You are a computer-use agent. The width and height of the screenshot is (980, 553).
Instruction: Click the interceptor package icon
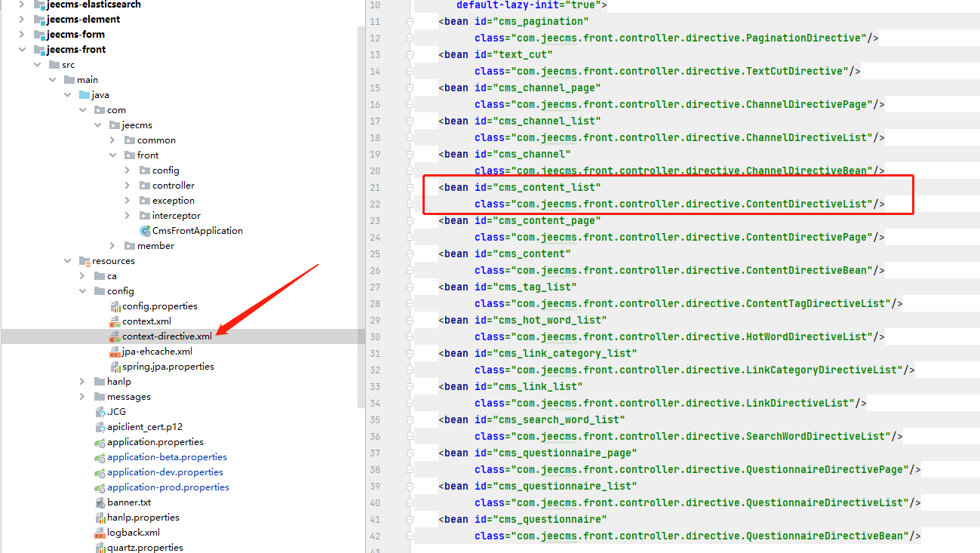[146, 216]
